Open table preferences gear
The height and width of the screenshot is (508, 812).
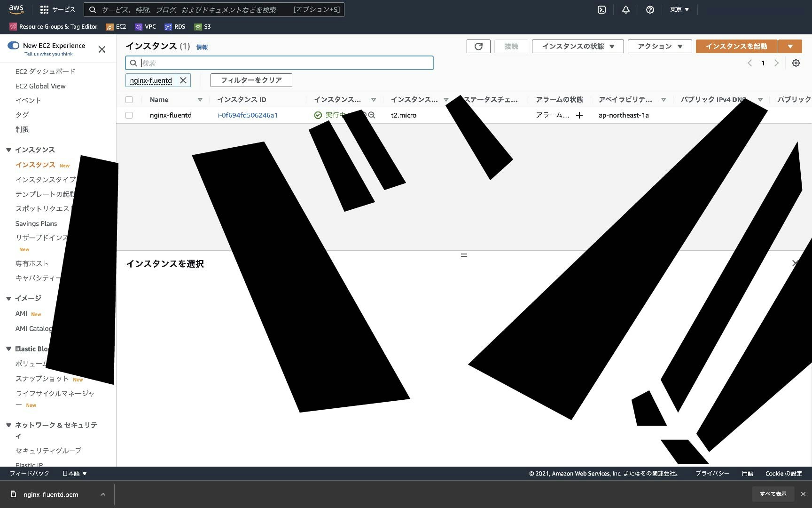(796, 63)
